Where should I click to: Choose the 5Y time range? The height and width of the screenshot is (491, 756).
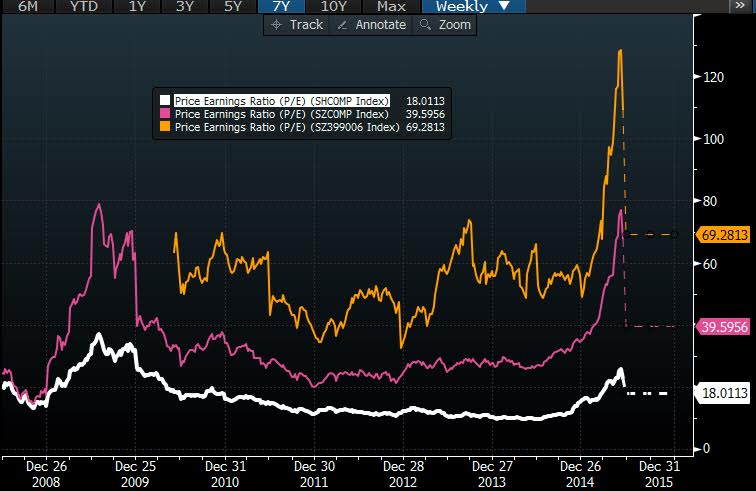tap(233, 6)
